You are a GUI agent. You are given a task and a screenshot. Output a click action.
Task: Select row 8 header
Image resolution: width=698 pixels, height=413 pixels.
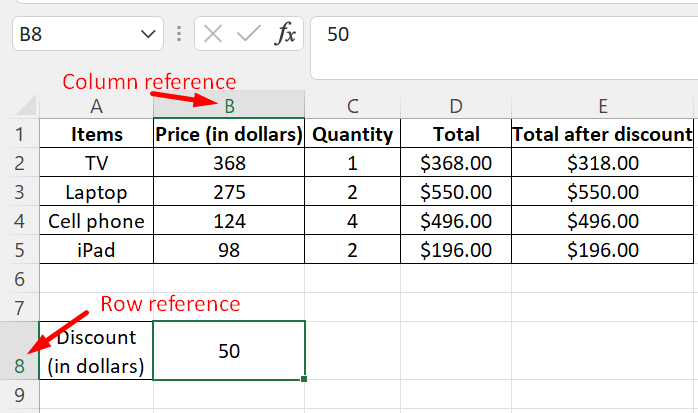19,365
